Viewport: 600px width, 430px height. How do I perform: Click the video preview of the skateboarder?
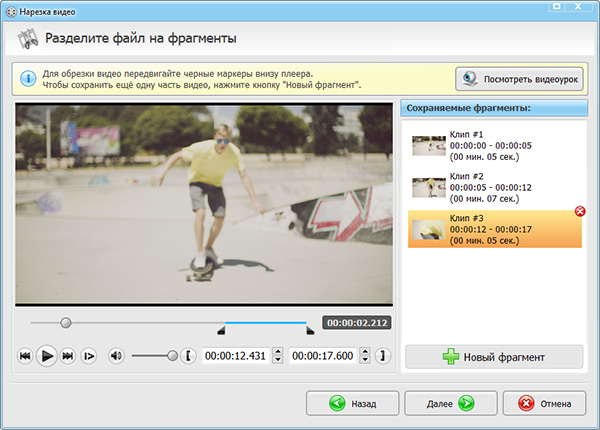pyautogui.click(x=204, y=205)
